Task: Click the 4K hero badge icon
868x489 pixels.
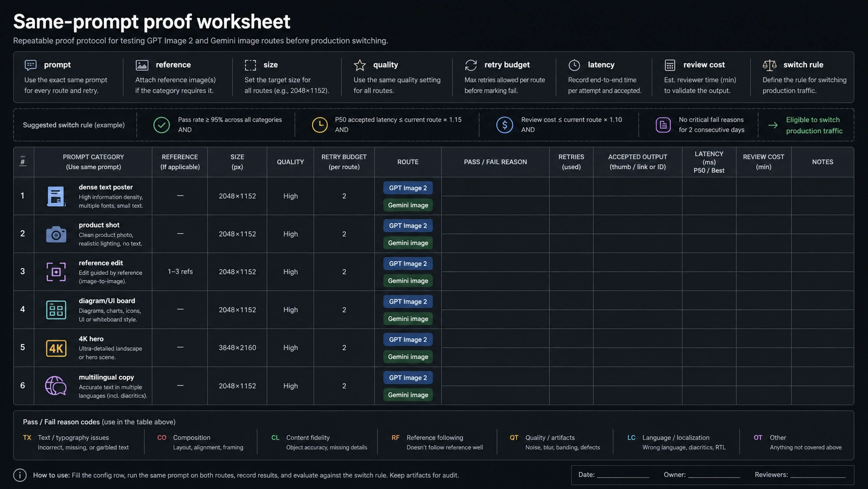Action: (56, 348)
